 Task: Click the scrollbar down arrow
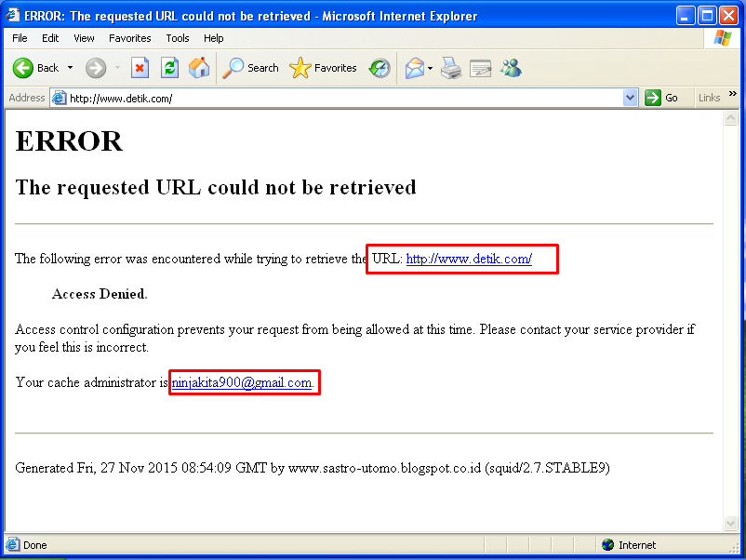tap(731, 523)
